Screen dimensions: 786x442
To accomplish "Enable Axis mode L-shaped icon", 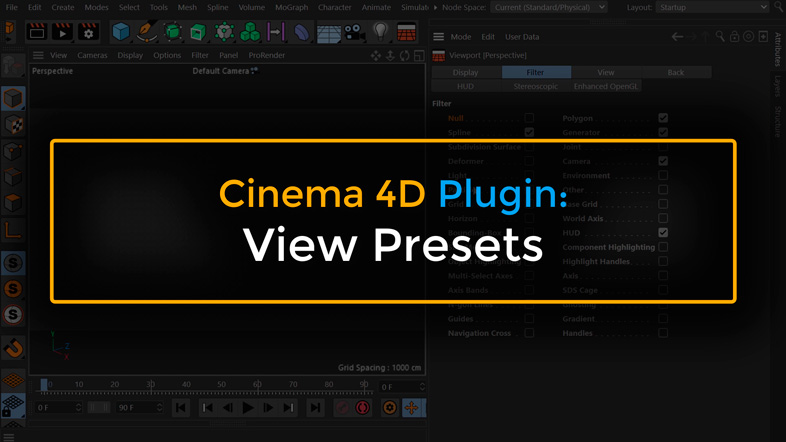I will tap(13, 230).
